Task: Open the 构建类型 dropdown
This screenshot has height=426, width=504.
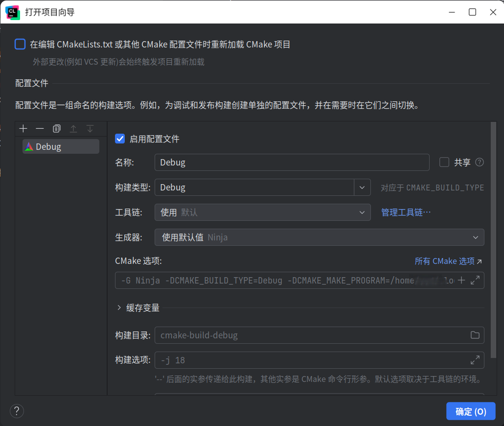Action: pos(362,188)
